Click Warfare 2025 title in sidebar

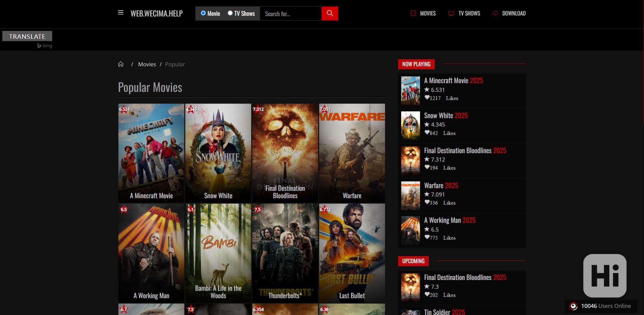(x=441, y=185)
